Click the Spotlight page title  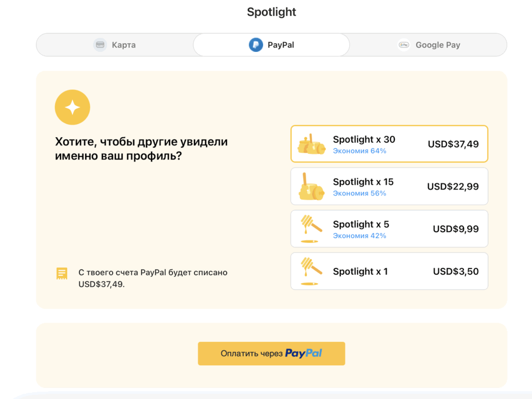click(271, 11)
